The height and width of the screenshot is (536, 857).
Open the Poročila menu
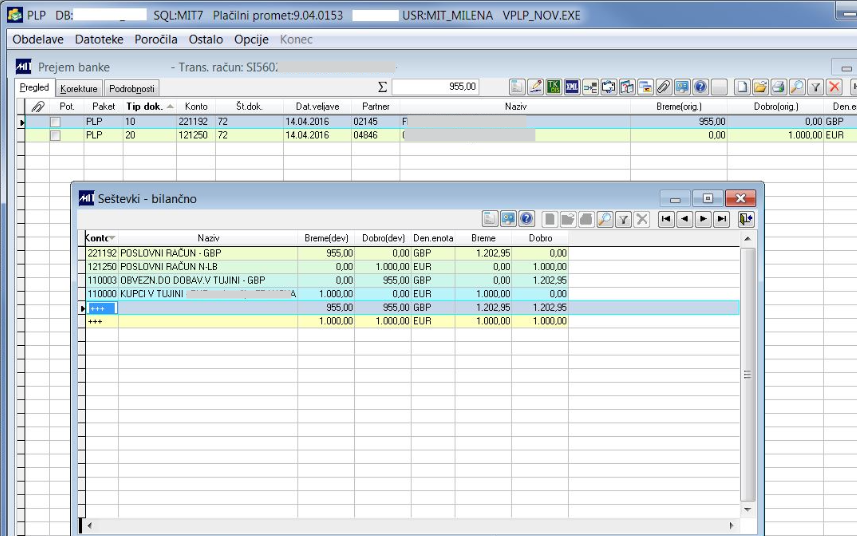click(x=156, y=39)
